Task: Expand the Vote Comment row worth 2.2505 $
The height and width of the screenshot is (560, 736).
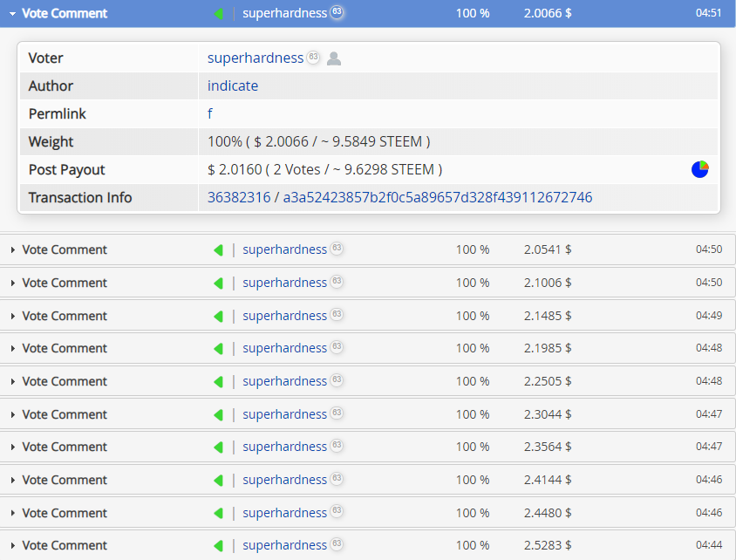Action: 367,381
